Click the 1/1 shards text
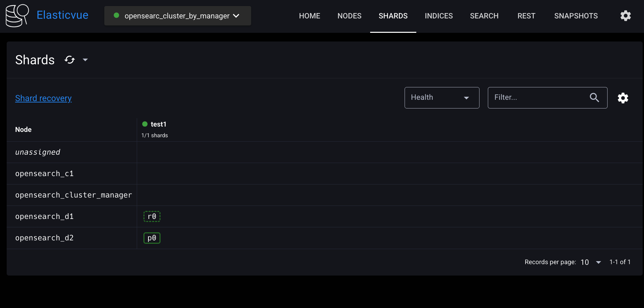This screenshot has width=644, height=308. 154,135
